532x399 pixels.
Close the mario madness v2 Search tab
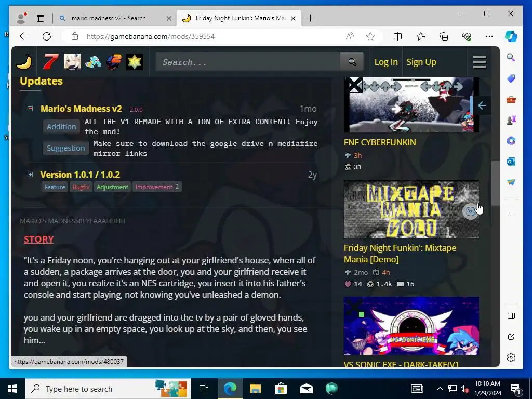pos(169,18)
